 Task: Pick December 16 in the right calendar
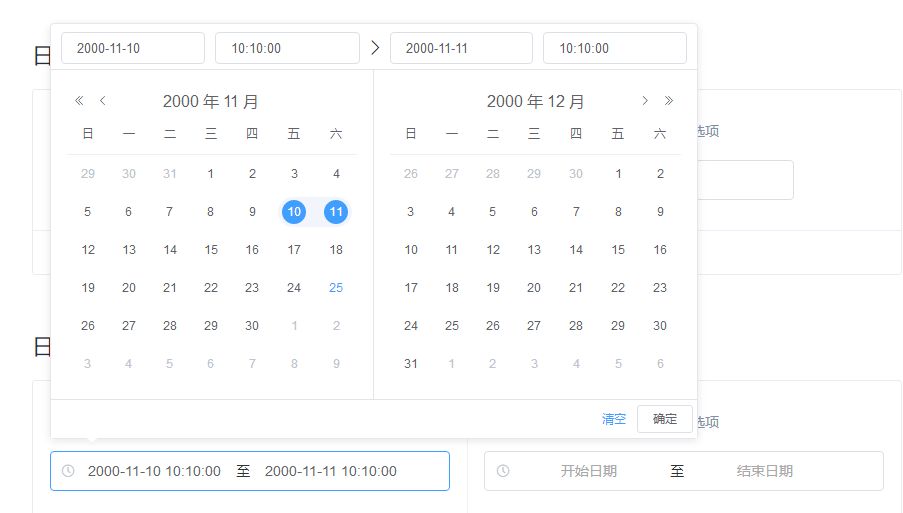[660, 250]
